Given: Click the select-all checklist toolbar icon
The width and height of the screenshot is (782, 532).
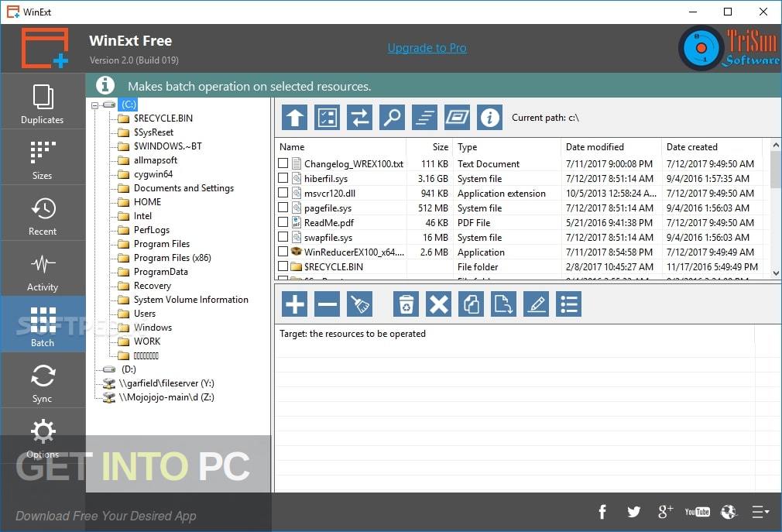Looking at the screenshot, I should [328, 117].
